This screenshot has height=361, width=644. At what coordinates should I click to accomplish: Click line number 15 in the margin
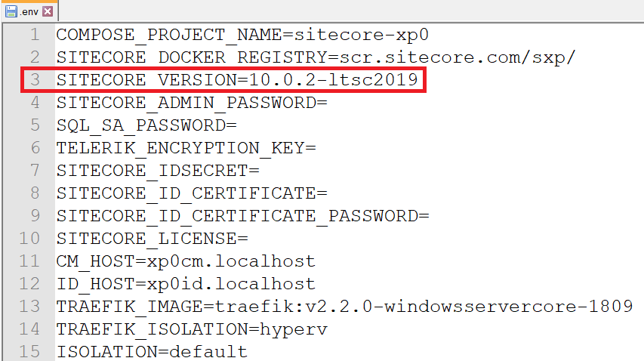click(29, 352)
